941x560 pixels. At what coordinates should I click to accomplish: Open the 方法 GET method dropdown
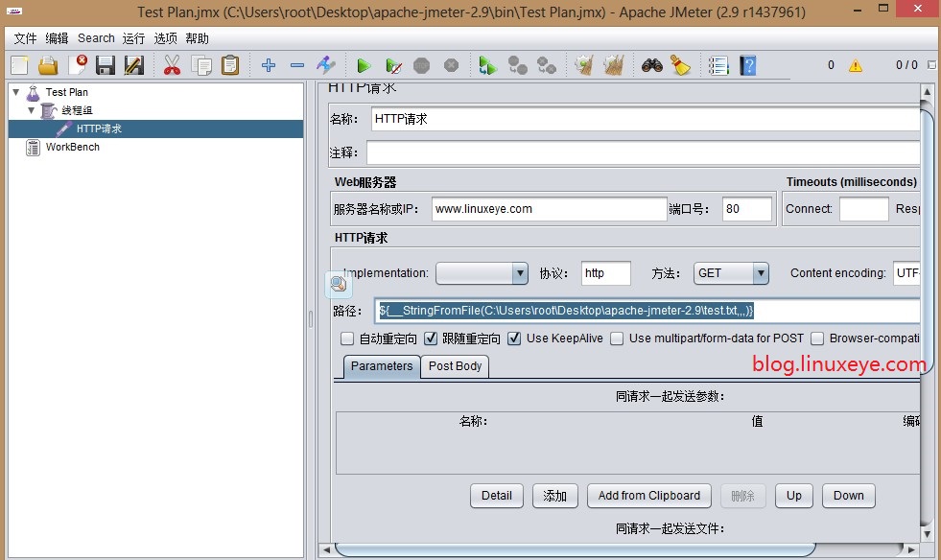pos(731,273)
